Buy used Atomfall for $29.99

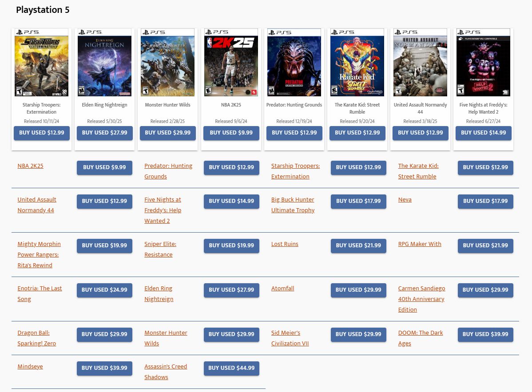click(358, 290)
